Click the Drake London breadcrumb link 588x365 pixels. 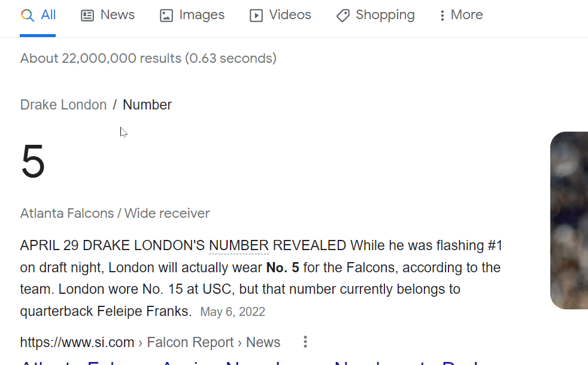coord(63,104)
